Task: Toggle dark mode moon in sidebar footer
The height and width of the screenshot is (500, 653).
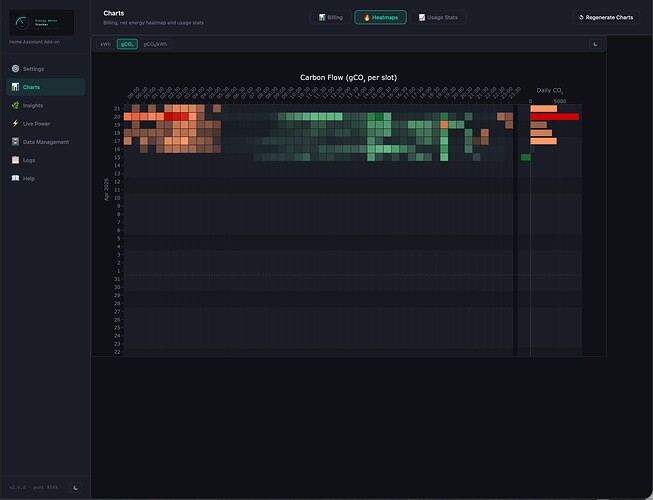Action: click(76, 487)
